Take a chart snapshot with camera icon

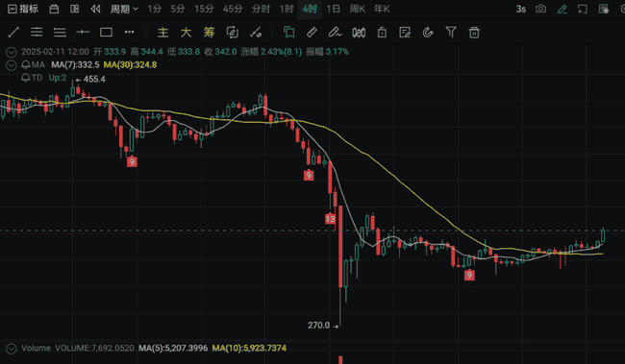(541, 9)
